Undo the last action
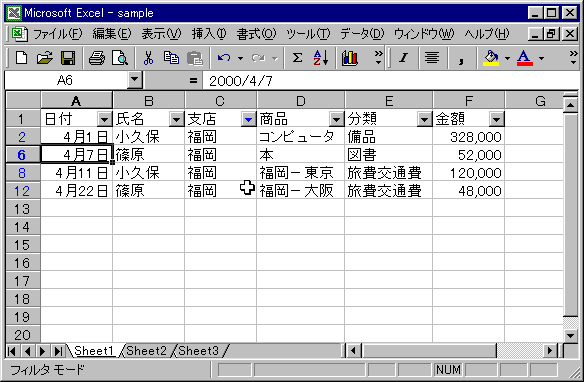 224,58
